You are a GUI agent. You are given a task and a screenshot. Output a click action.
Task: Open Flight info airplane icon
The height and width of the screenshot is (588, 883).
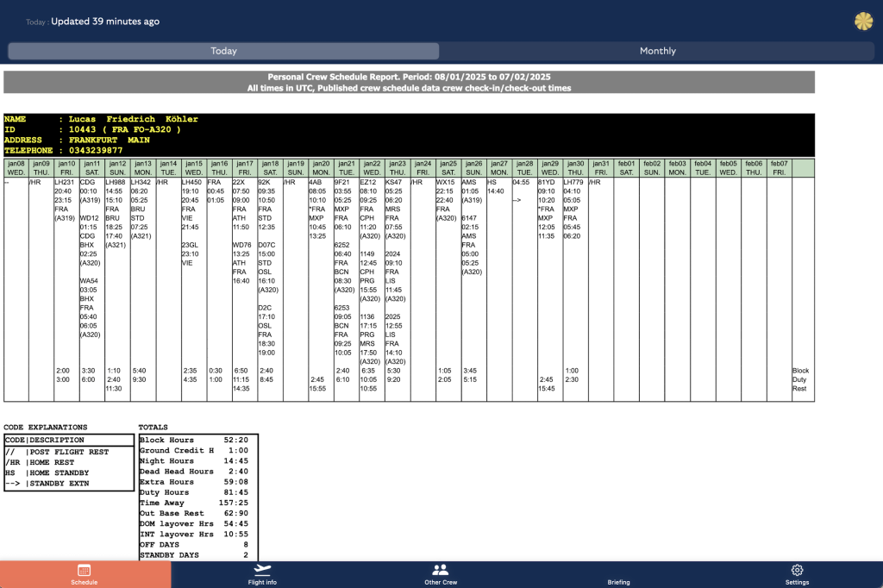262,570
